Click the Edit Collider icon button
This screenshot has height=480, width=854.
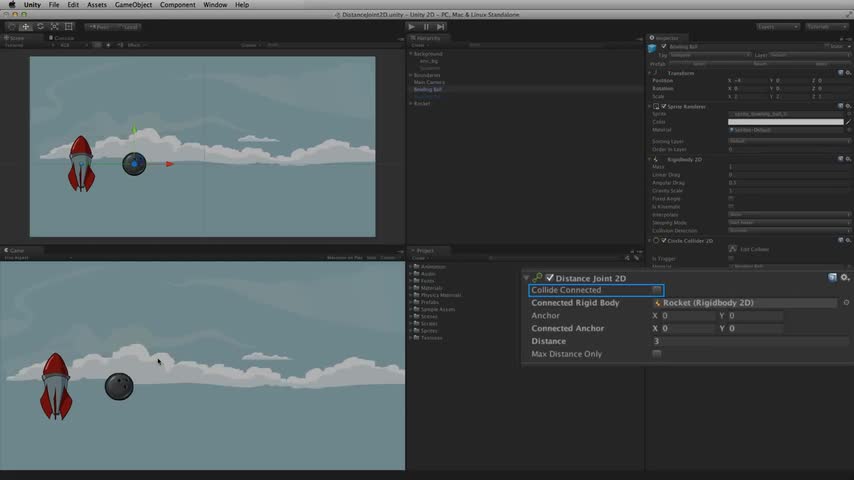733,249
